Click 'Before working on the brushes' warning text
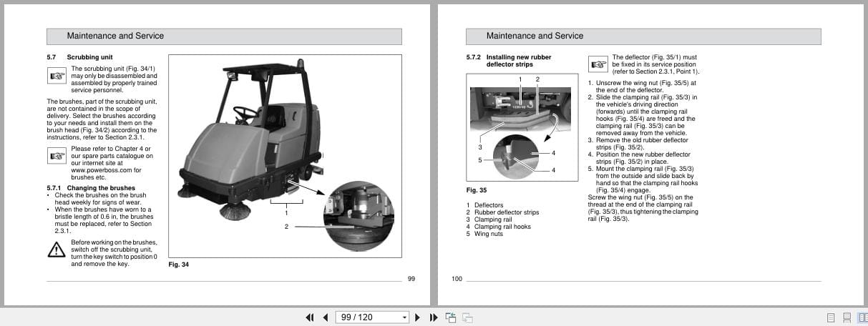This screenshot has height=326, width=868. point(114,253)
